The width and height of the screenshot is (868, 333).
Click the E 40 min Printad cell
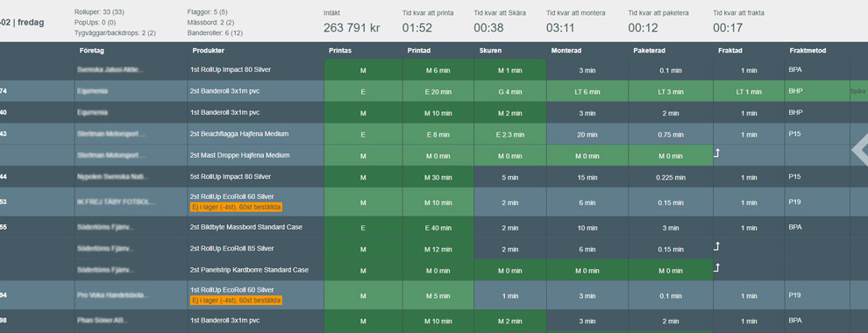[x=438, y=227]
